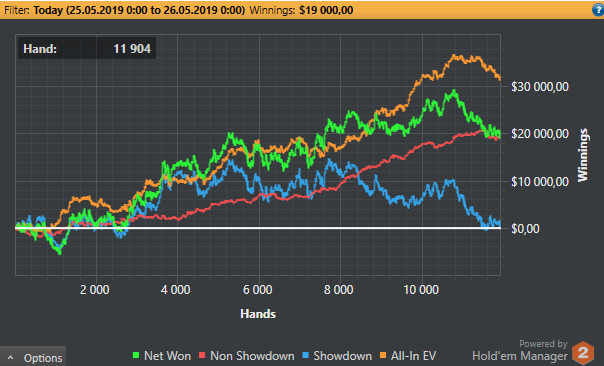Click the All-In EV legend label

[414, 356]
